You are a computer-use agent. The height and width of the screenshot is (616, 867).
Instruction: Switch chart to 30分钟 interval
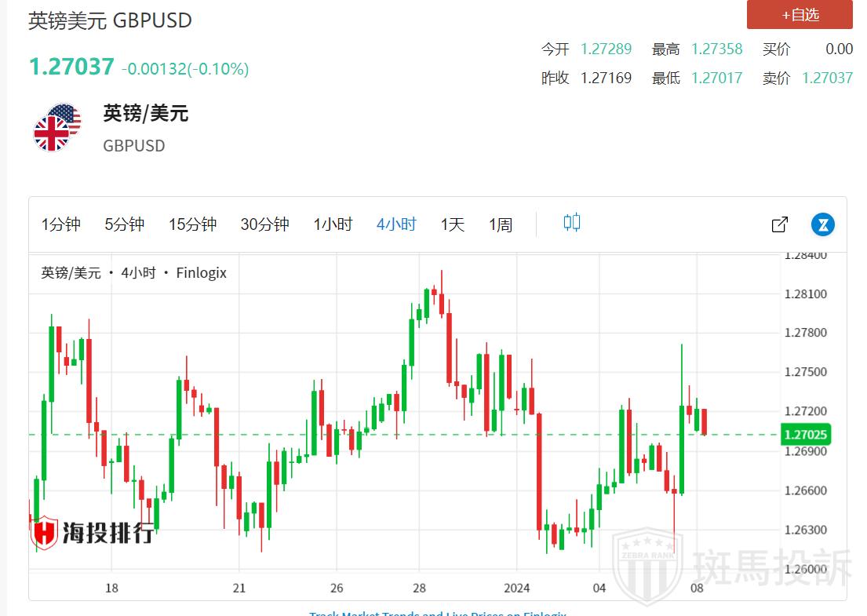click(x=264, y=224)
